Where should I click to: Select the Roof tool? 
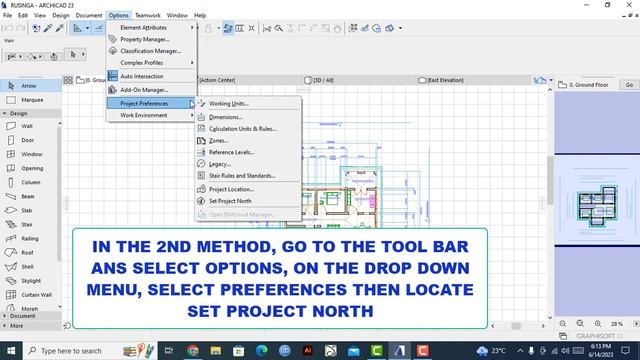click(x=29, y=253)
